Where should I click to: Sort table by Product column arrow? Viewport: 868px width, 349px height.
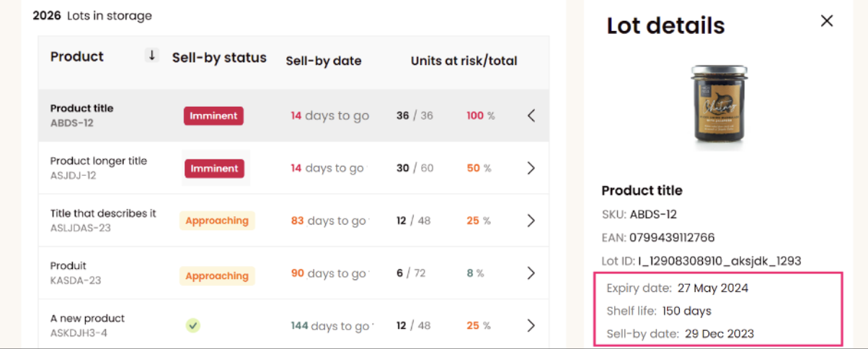151,56
